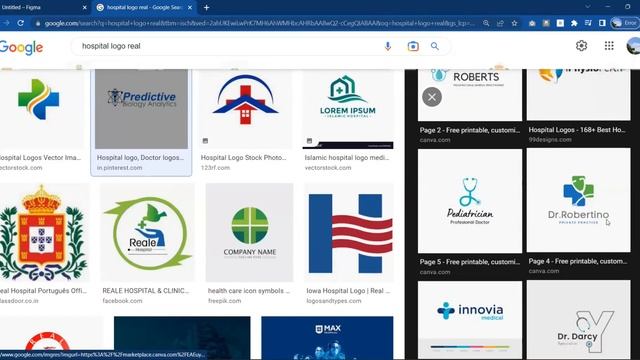Click 123rf.com source text
Image resolution: width=640 pixels, height=360 pixels.
(x=215, y=168)
